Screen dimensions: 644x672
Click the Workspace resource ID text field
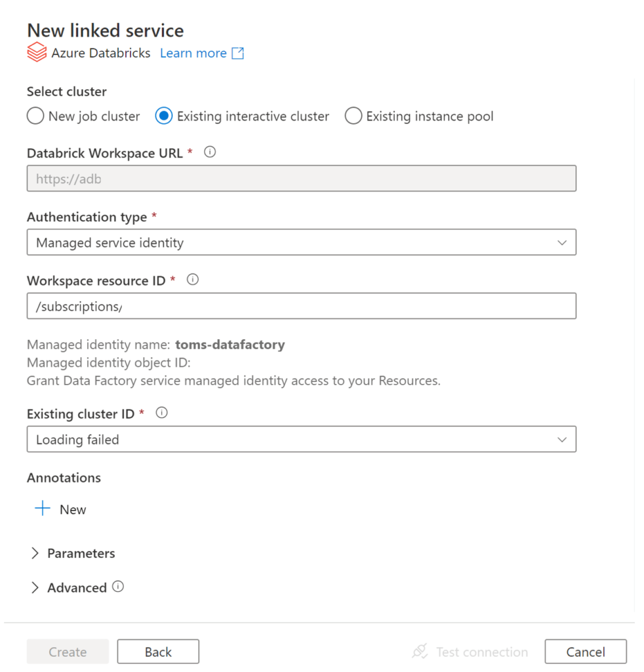coord(301,306)
